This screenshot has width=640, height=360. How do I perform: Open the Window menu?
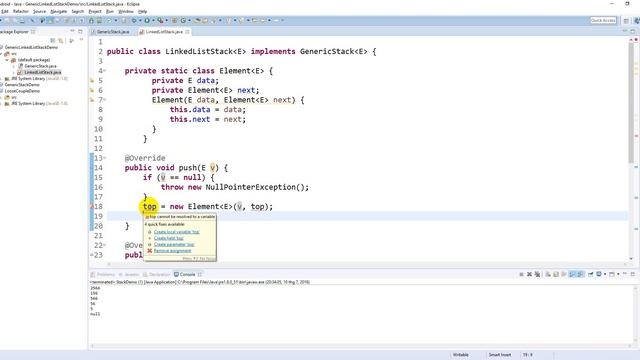pos(126,11)
